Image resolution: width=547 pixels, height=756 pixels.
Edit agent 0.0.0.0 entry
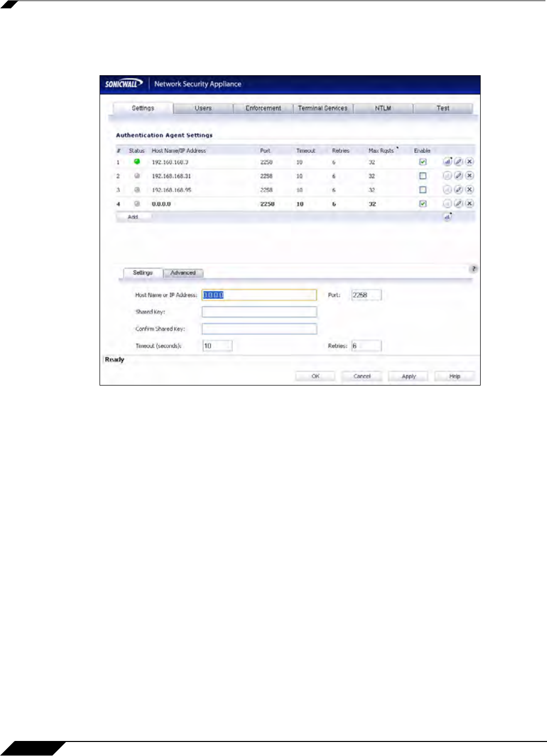(458, 204)
